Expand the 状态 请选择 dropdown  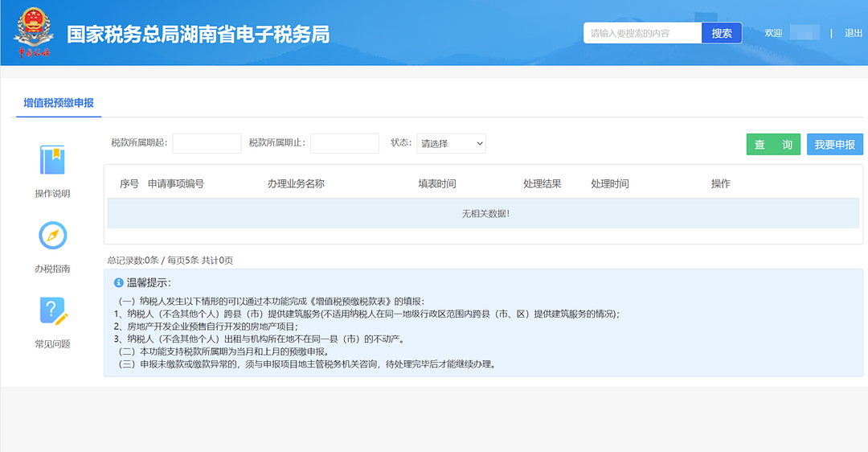(451, 143)
